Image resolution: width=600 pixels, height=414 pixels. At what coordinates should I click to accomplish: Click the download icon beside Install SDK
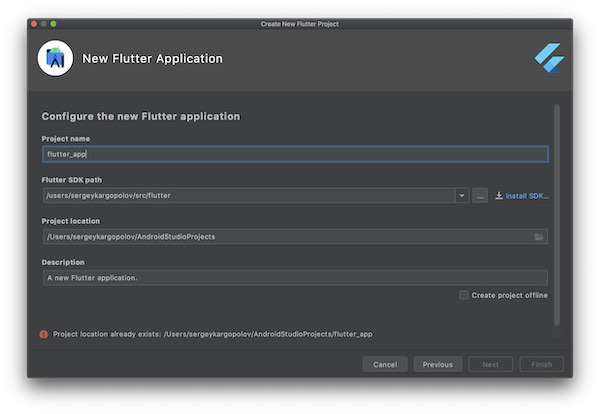[x=499, y=196]
